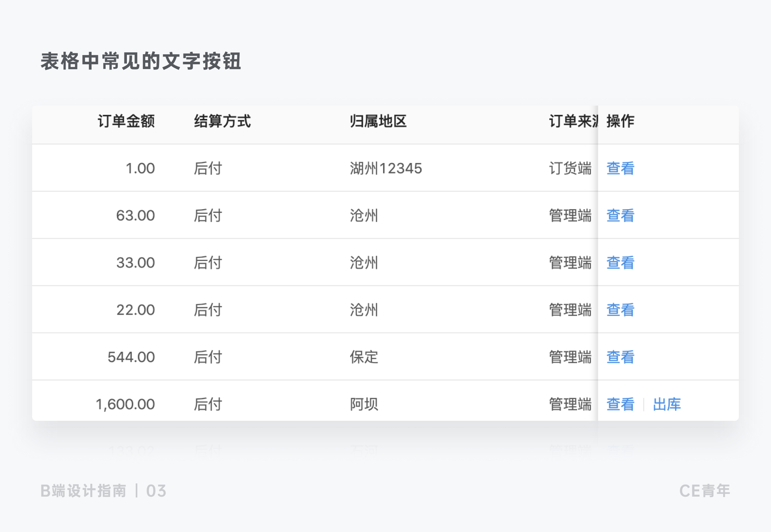771x532 pixels.
Task: Click the page title 表格中常见的文字按钮
Action: click(x=141, y=61)
